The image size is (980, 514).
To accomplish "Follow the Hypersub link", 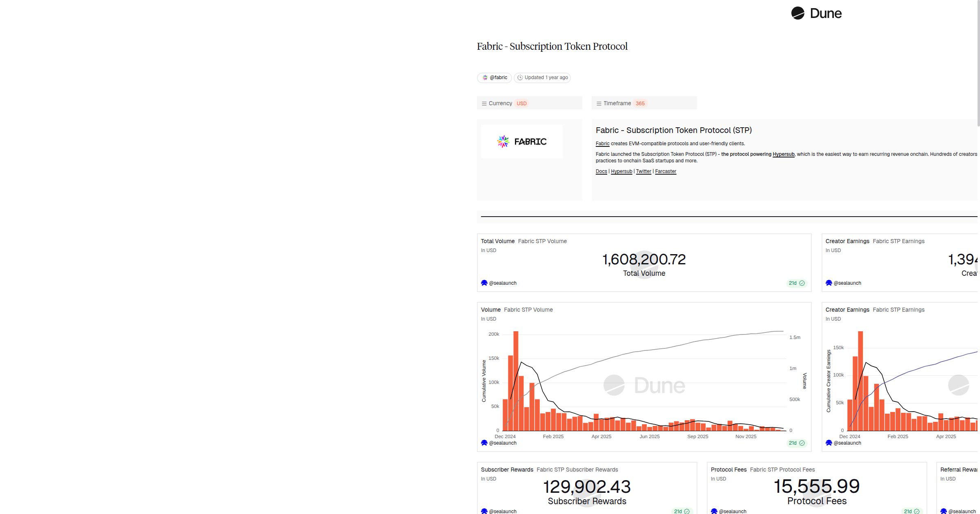I will (621, 171).
